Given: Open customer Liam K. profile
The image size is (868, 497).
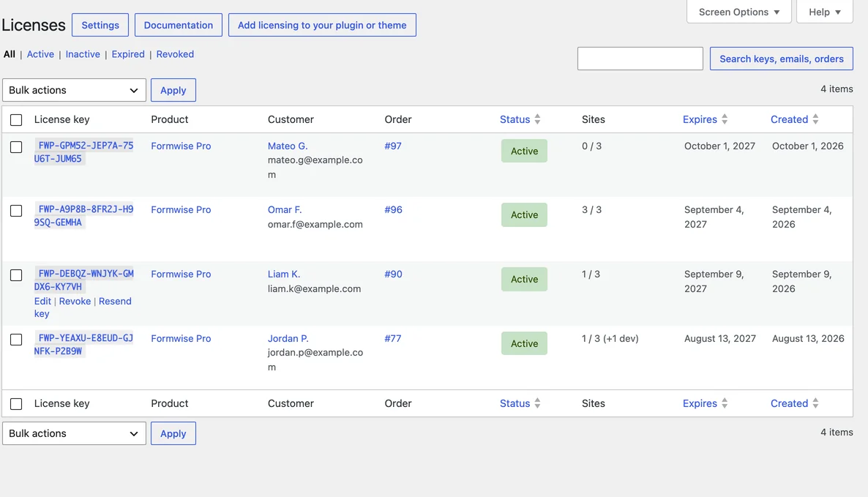Looking at the screenshot, I should tap(284, 274).
